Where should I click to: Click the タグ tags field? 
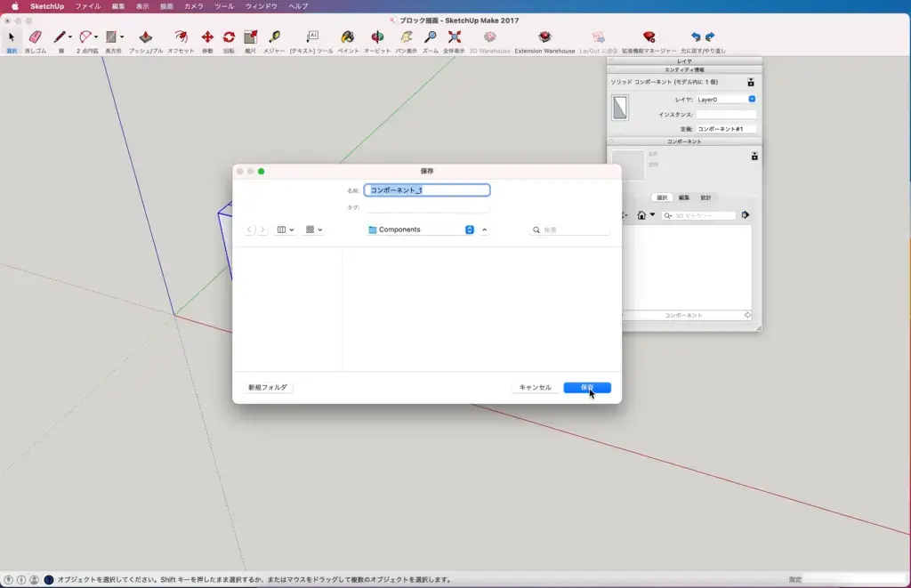tap(427, 207)
